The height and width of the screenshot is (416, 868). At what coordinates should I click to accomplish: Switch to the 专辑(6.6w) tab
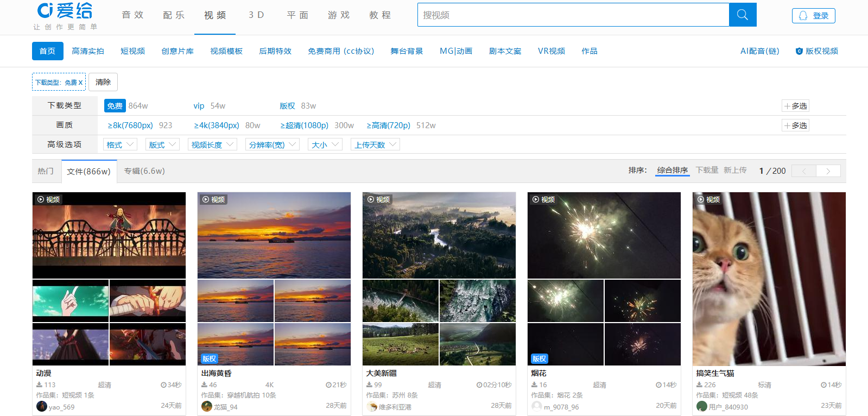tap(144, 171)
